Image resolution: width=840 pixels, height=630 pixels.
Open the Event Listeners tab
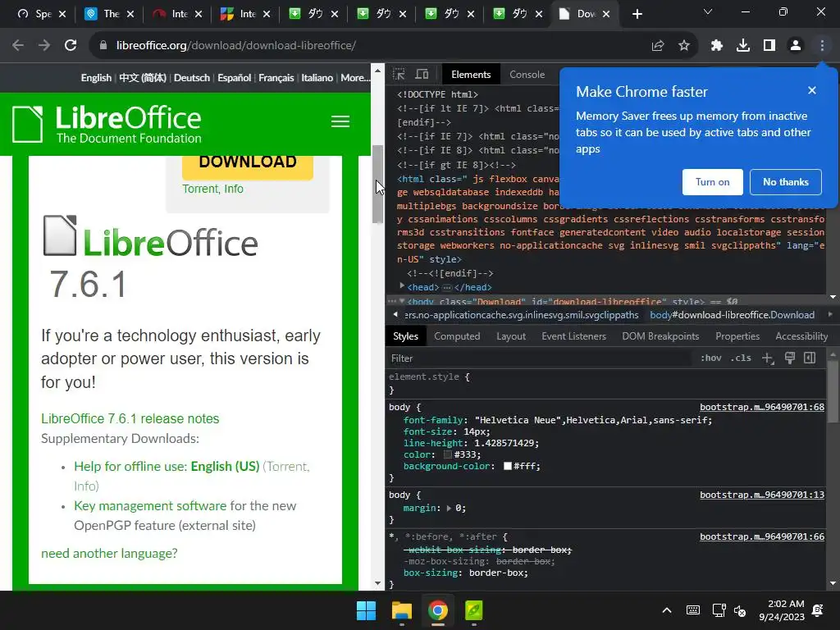pos(573,336)
